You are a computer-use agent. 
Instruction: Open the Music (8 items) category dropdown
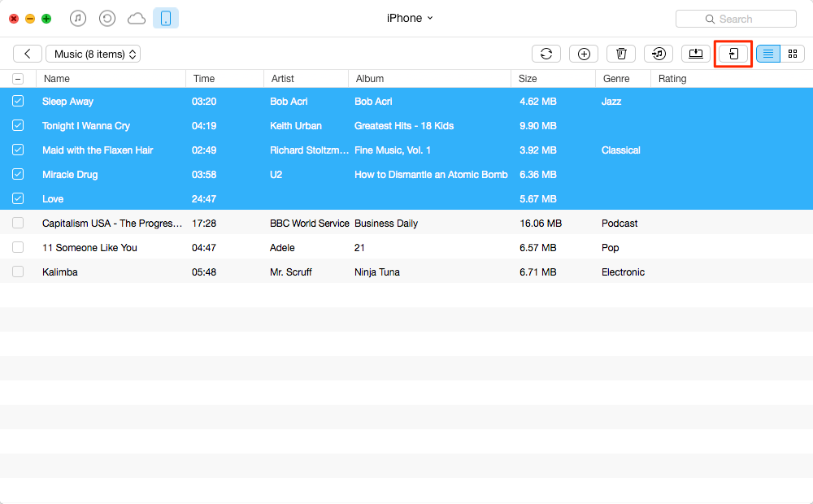click(93, 54)
